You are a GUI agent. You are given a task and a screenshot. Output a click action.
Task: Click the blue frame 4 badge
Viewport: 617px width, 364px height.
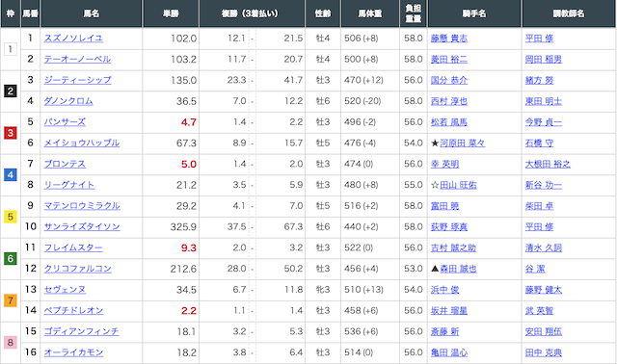[11, 174]
